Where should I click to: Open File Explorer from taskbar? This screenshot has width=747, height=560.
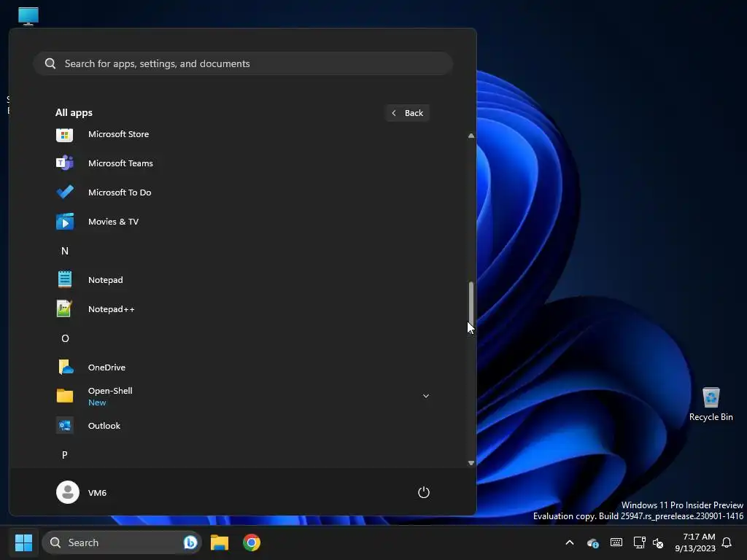[220, 542]
